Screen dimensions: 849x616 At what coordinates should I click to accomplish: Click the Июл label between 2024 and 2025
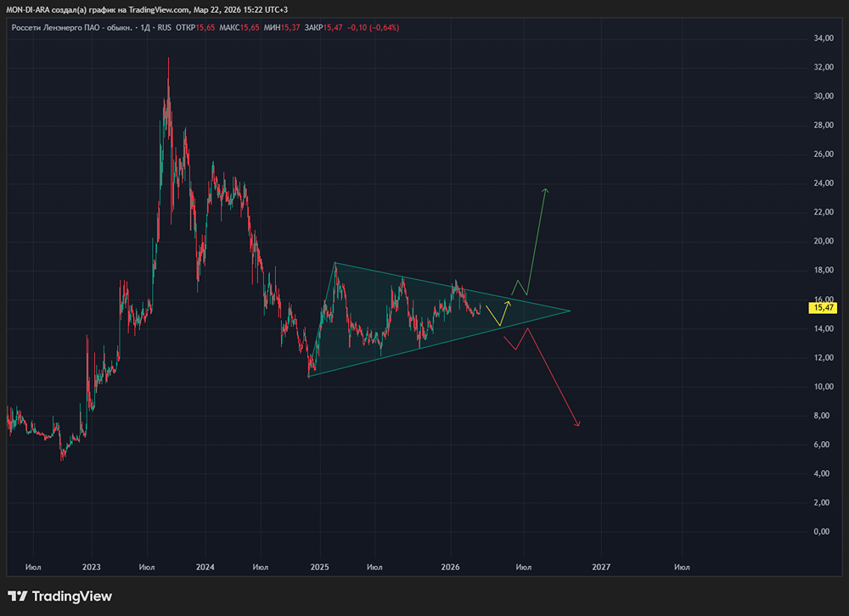tap(261, 568)
